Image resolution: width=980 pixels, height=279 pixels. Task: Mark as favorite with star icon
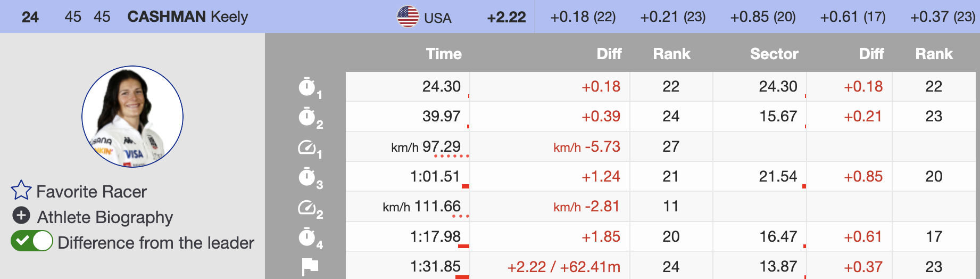click(x=21, y=191)
